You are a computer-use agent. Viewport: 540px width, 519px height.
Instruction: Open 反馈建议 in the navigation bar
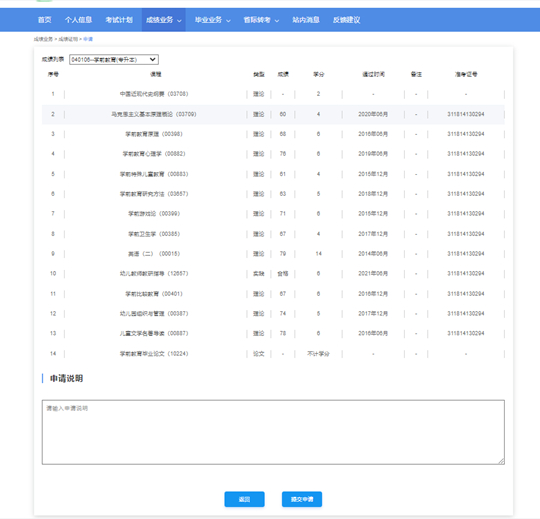click(346, 20)
